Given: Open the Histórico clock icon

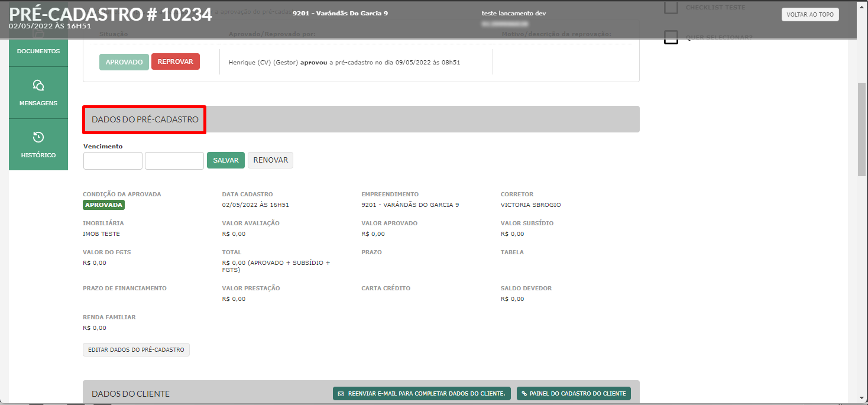Looking at the screenshot, I should click(x=38, y=138).
